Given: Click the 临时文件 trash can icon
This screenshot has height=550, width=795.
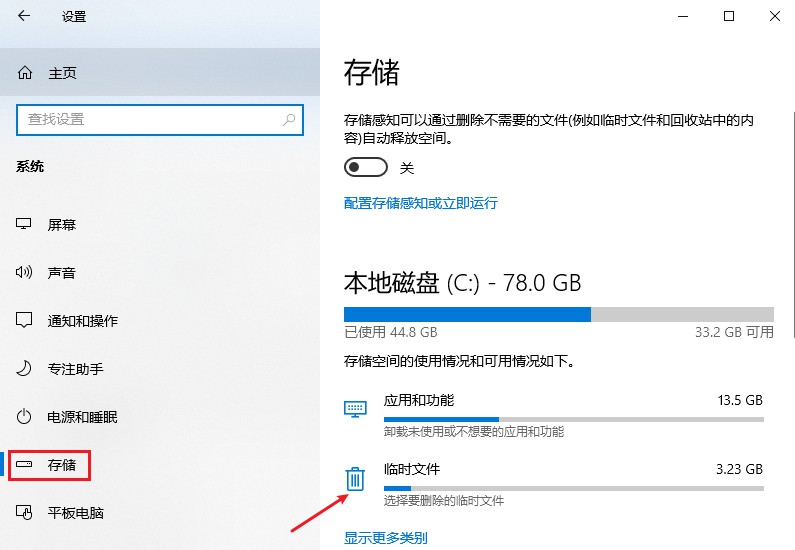Looking at the screenshot, I should 355,479.
